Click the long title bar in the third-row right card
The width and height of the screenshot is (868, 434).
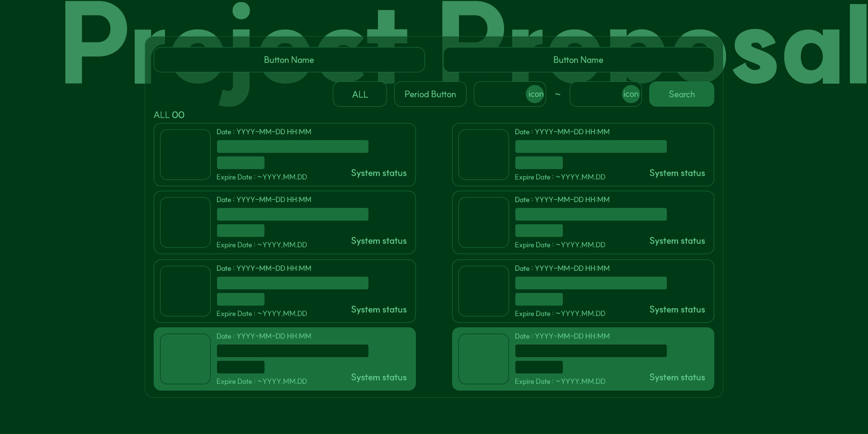(591, 283)
